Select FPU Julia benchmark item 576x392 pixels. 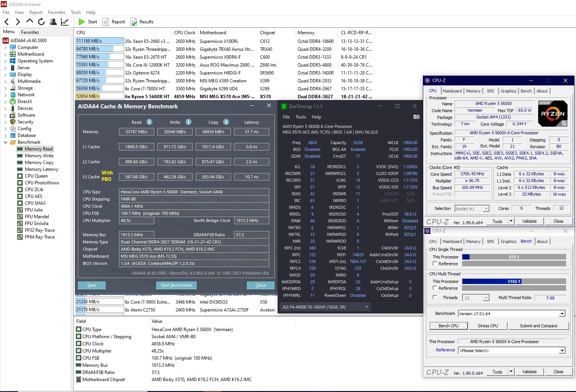33,210
